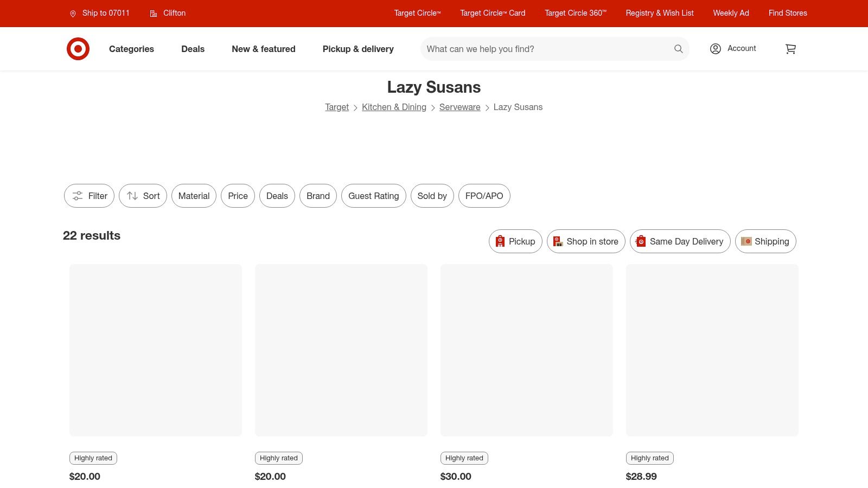This screenshot has width=868, height=488.
Task: Open the Categories menu
Action: [x=131, y=49]
